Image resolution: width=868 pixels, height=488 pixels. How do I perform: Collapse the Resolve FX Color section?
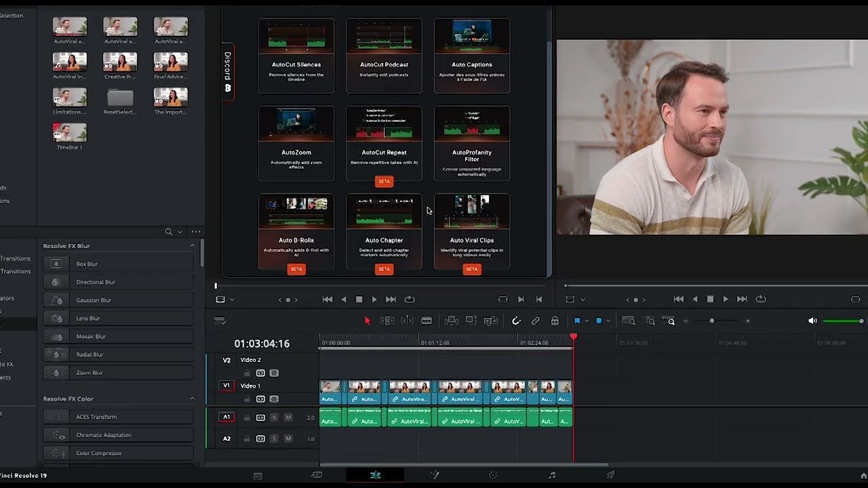pos(192,399)
